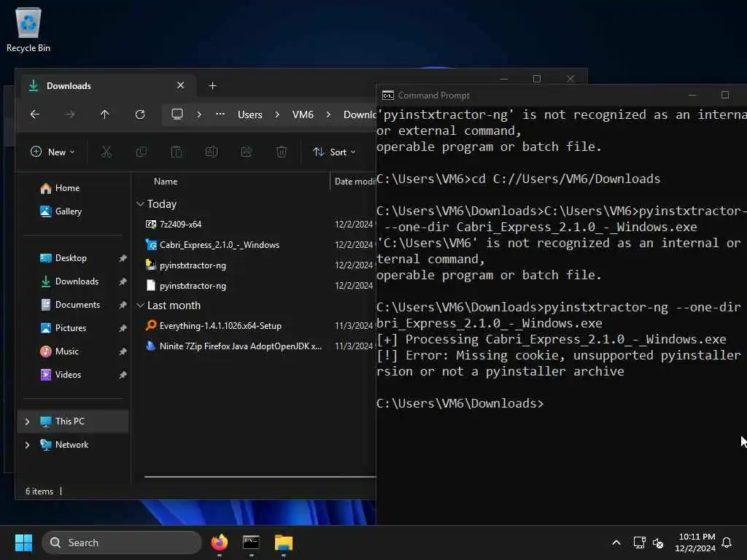Click the Paste toolbar icon
The height and width of the screenshot is (560, 747).
pyautogui.click(x=177, y=152)
